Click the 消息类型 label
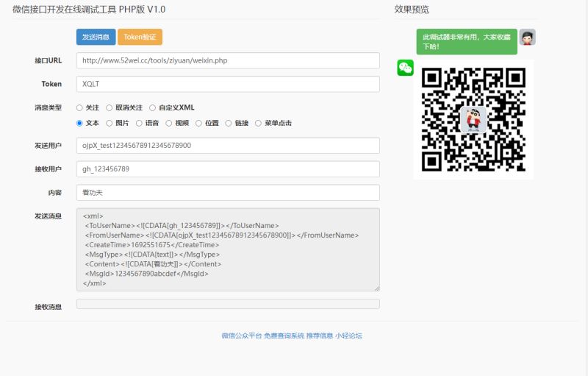Screen dimensions: 588x376 click(x=48, y=107)
